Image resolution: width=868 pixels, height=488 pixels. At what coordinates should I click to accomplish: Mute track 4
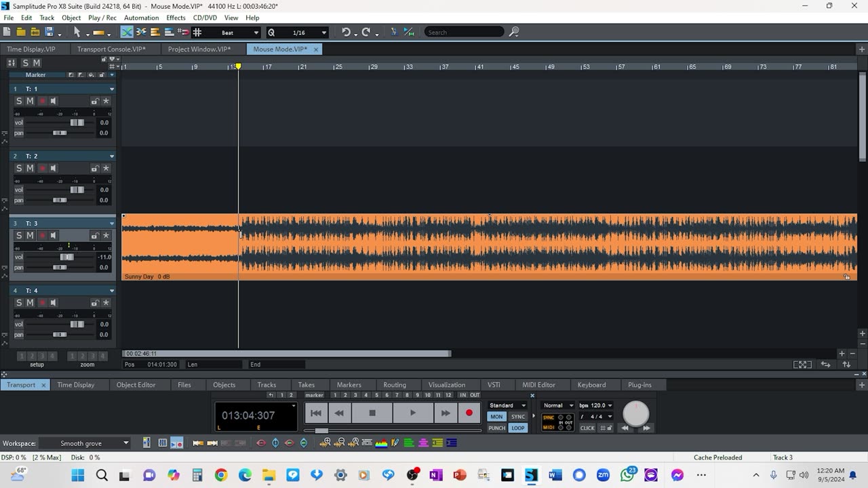30,302
